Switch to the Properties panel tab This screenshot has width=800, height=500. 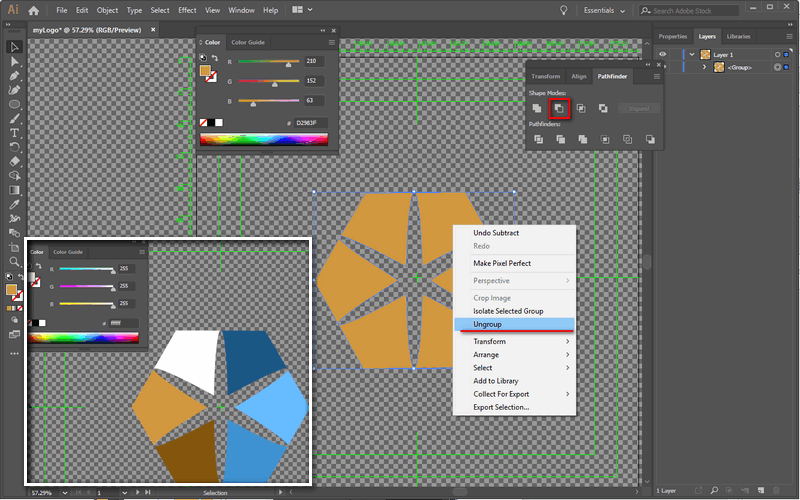[673, 36]
